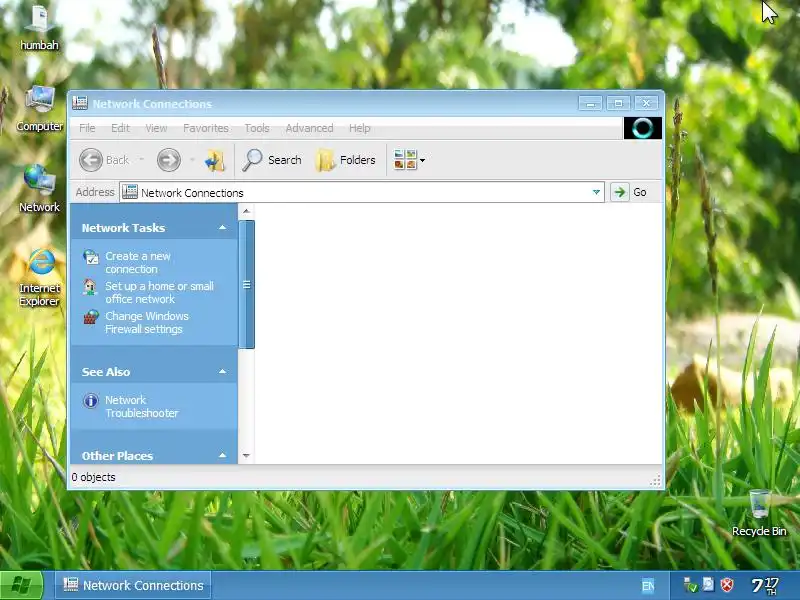Click the Create a new connection wizard icon

click(x=91, y=257)
